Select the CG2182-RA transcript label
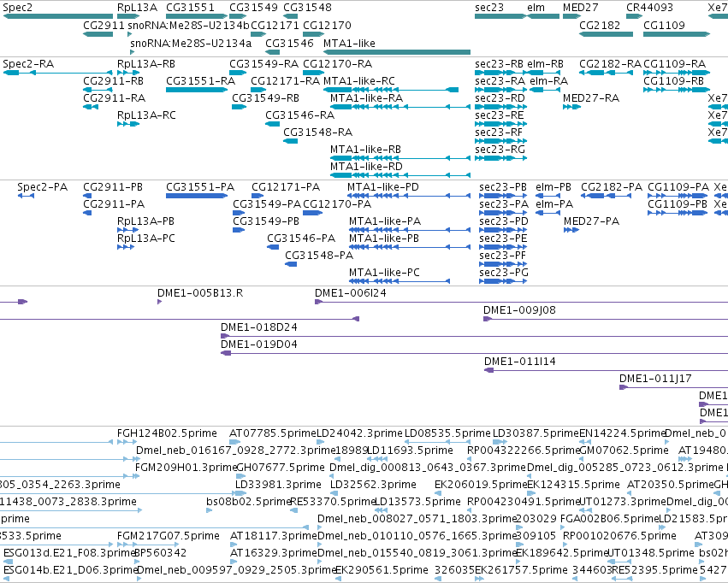Screen dimensions: 728x583 pos(610,64)
